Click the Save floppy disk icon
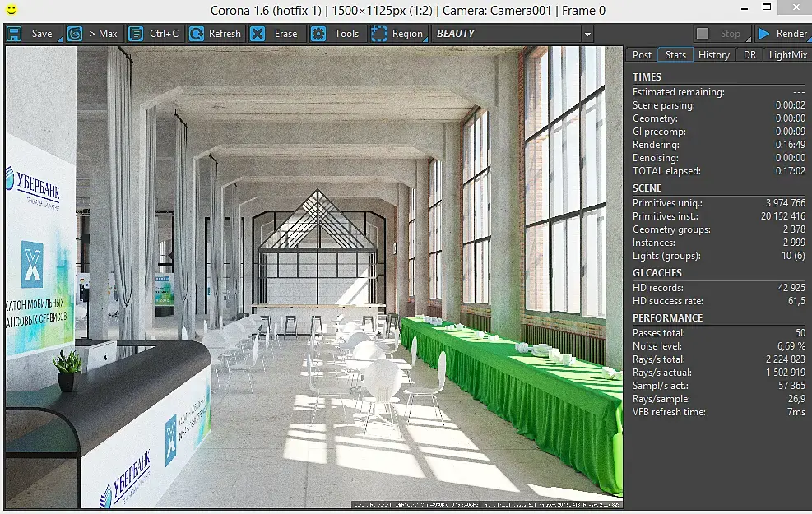Image resolution: width=812 pixels, height=514 pixels. pos(14,35)
